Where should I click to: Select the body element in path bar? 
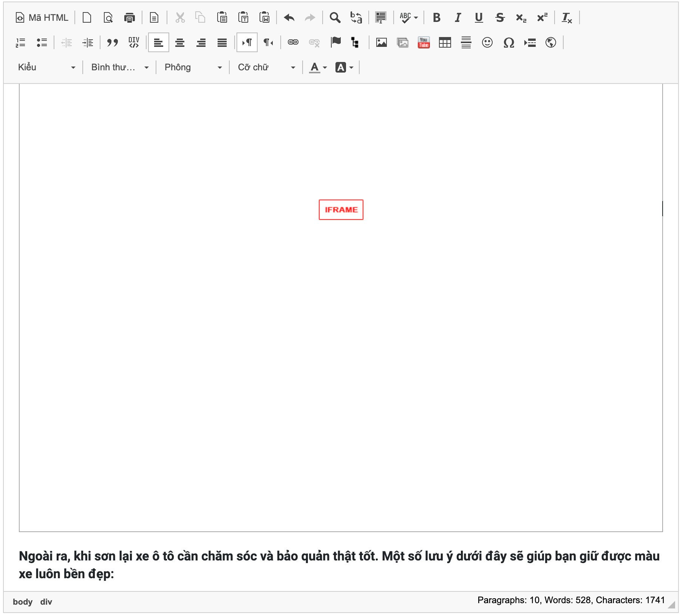click(x=22, y=602)
